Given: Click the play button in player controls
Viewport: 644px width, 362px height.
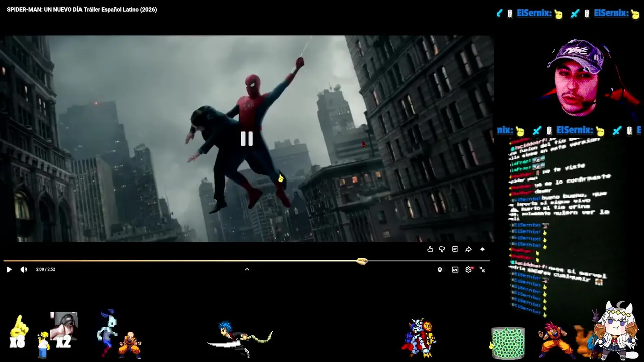Looking at the screenshot, I should [9, 269].
